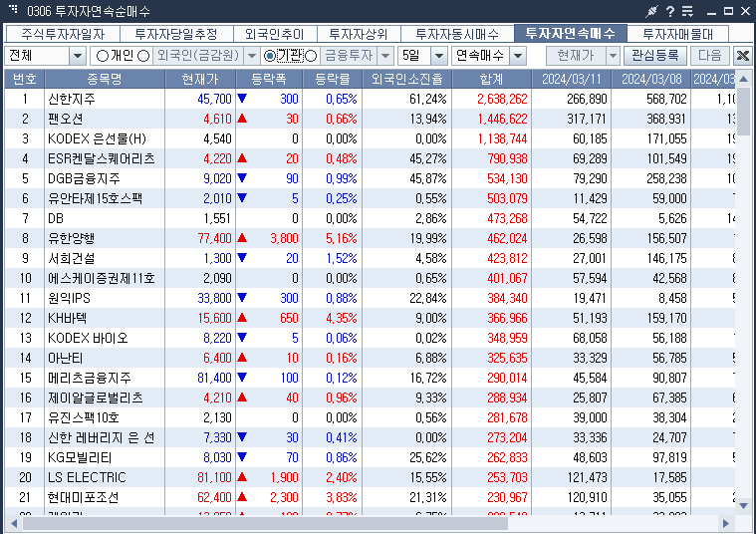The image size is (756, 534).
Task: Sort by 합계 column header
Action: pos(492,79)
